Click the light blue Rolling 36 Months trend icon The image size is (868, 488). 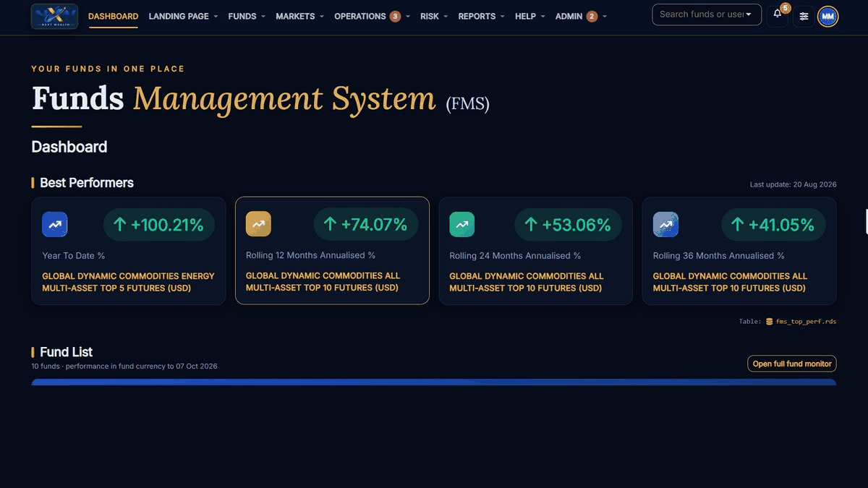click(x=665, y=224)
